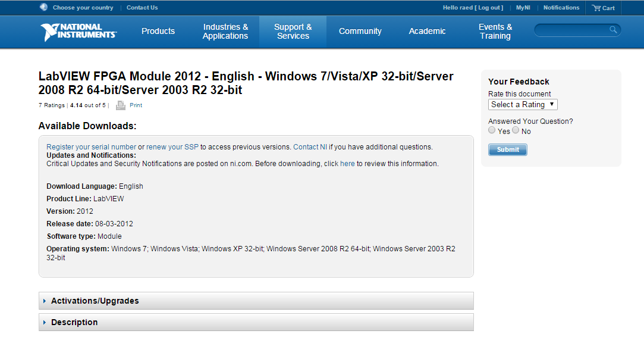Expand the Description section
The height and width of the screenshot is (340, 644).
256,322
